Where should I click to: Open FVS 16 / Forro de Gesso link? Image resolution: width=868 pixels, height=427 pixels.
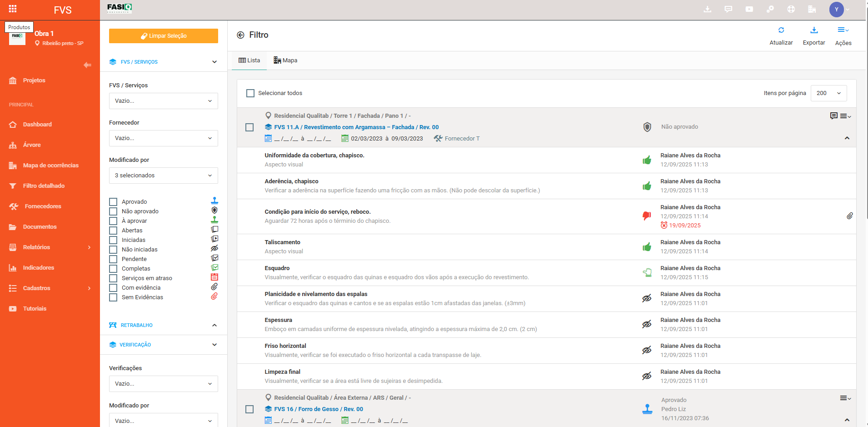[x=319, y=409]
